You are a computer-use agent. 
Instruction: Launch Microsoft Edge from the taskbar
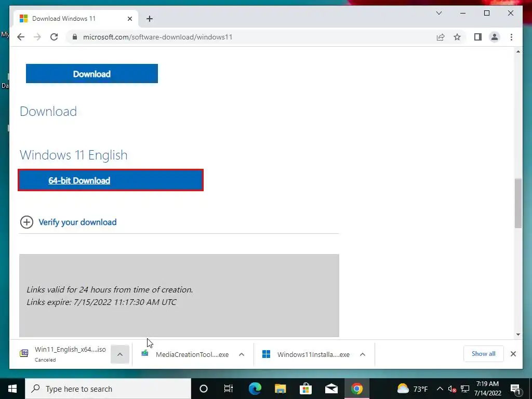pyautogui.click(x=255, y=389)
